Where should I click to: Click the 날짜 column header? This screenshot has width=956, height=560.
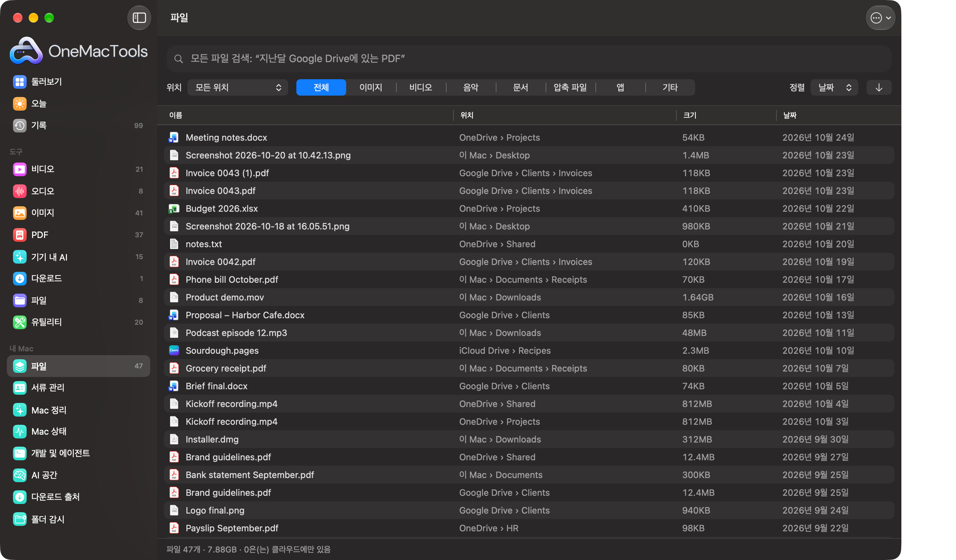[x=790, y=115]
